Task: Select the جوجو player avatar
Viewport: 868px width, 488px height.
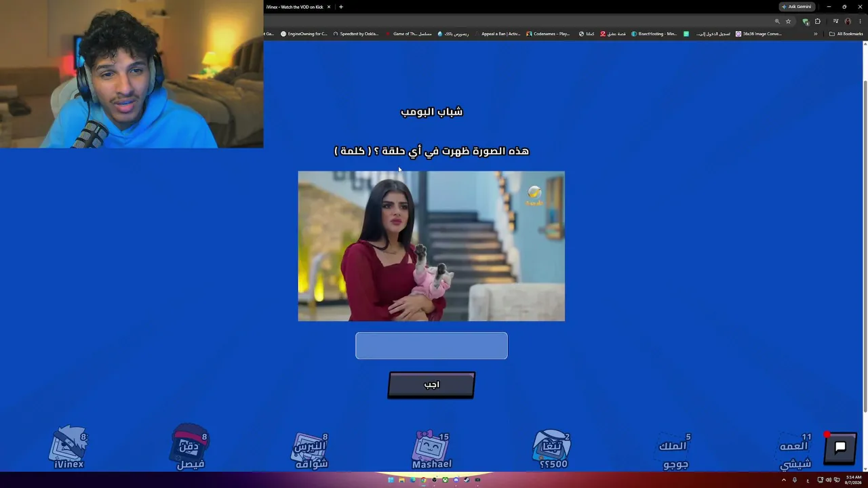Action: pyautogui.click(x=675, y=451)
